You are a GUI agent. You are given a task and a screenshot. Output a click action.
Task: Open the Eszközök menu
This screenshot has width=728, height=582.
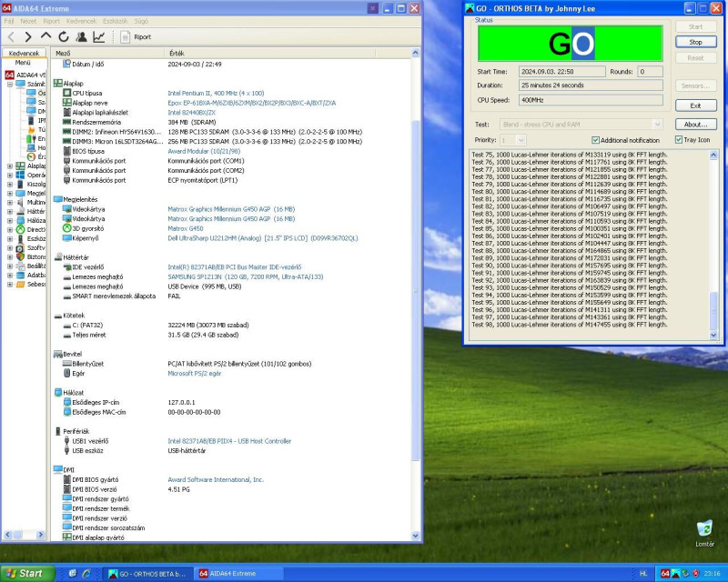(115, 20)
